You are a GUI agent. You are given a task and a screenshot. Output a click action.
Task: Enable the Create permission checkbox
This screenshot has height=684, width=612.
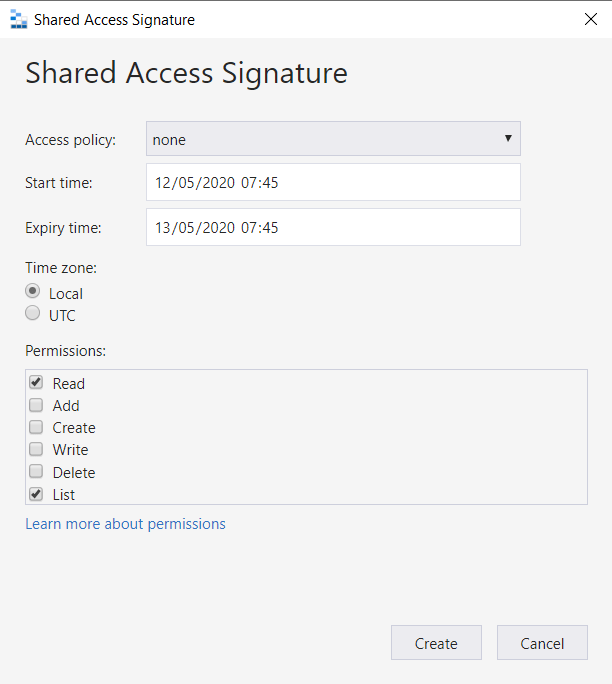[36, 427]
